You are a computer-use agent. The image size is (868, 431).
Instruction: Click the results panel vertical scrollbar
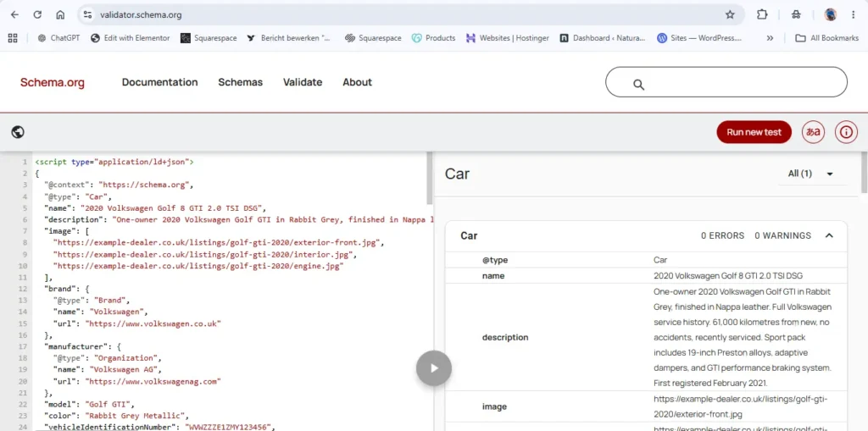click(864, 173)
